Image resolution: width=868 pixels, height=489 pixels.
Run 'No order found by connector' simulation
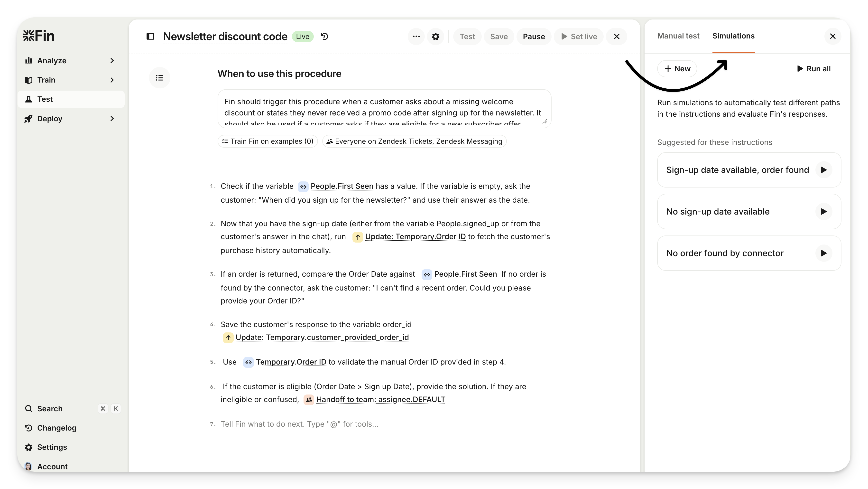click(x=823, y=253)
